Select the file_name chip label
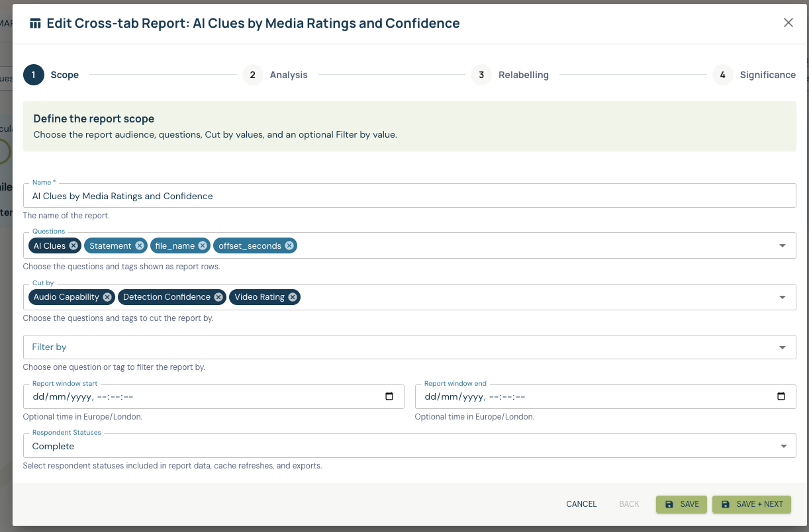This screenshot has width=809, height=532. 175,245
